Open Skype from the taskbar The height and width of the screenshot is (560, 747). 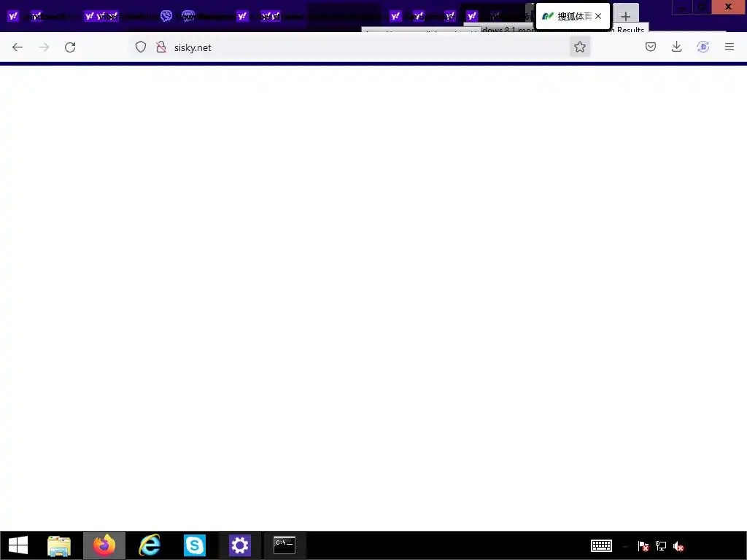194,545
